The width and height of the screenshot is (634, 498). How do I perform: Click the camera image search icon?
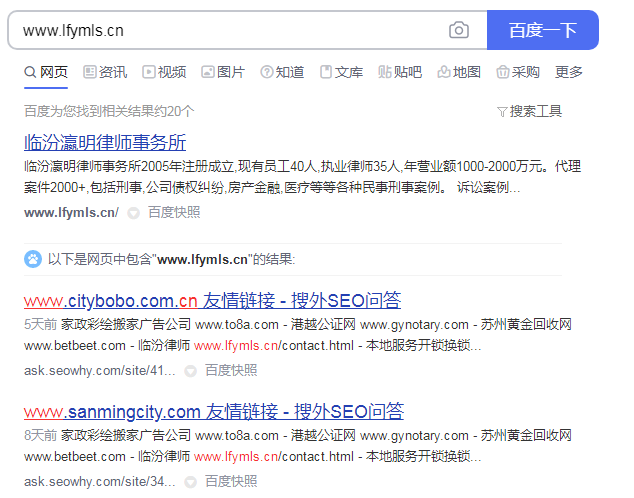click(x=459, y=30)
